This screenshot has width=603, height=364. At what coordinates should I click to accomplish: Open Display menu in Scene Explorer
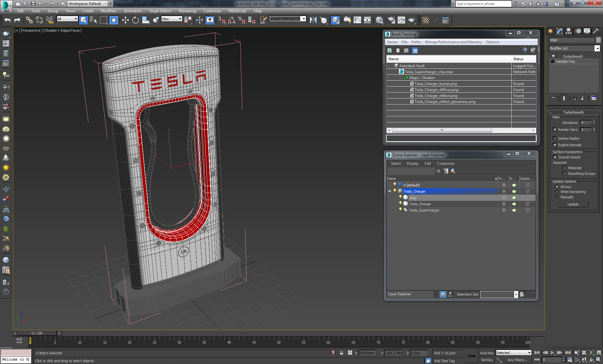[x=412, y=163]
